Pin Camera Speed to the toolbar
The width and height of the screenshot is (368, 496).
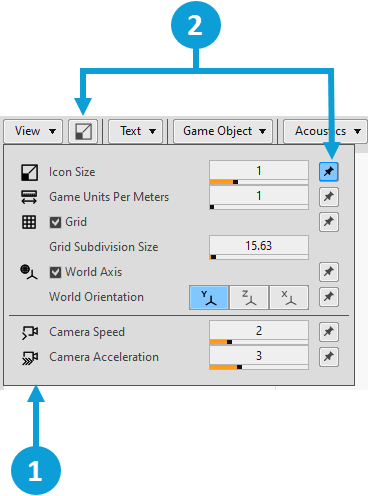(x=329, y=332)
